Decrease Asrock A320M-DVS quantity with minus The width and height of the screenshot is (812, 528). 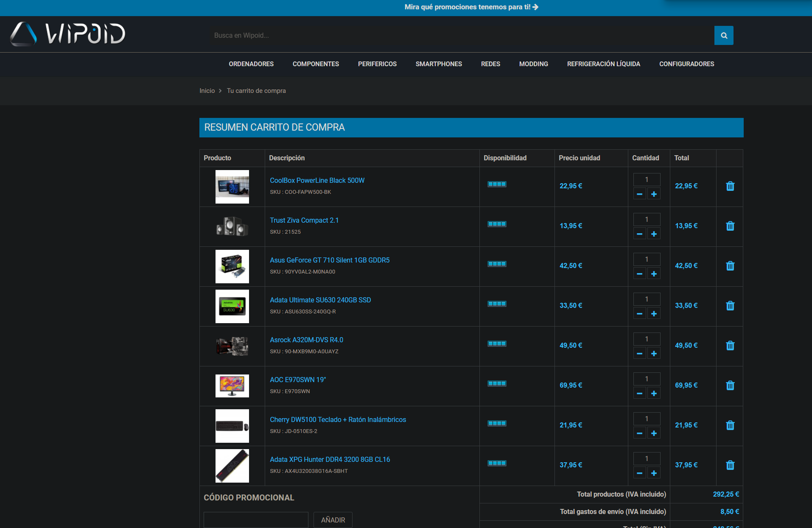tap(640, 354)
